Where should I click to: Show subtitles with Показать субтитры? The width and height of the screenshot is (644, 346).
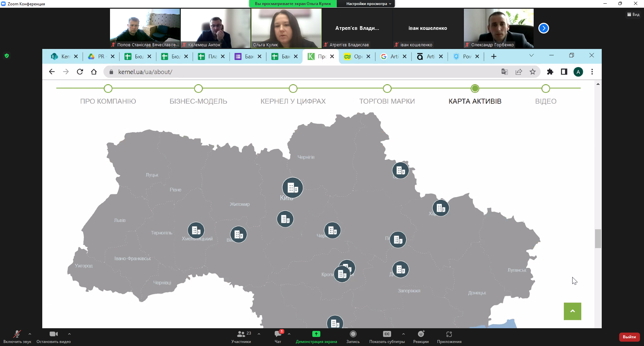click(x=387, y=337)
